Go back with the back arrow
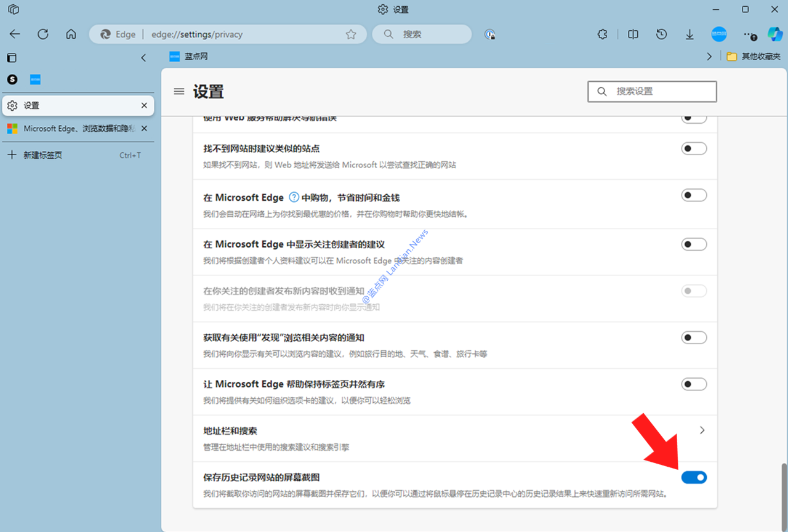 [x=15, y=34]
